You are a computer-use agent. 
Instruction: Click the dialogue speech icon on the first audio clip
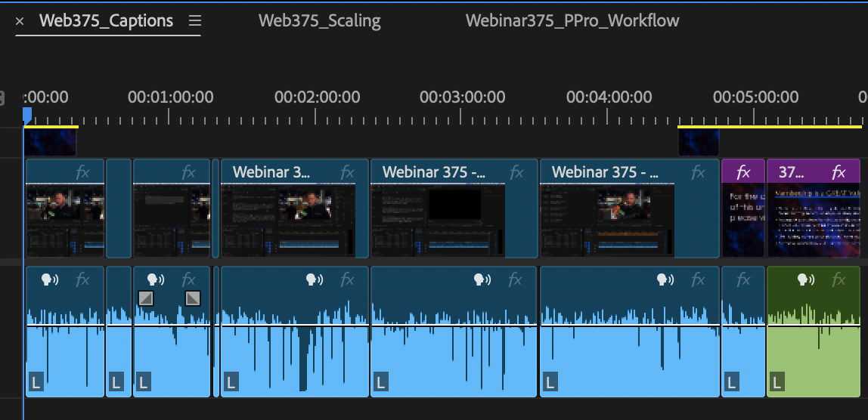click(51, 279)
